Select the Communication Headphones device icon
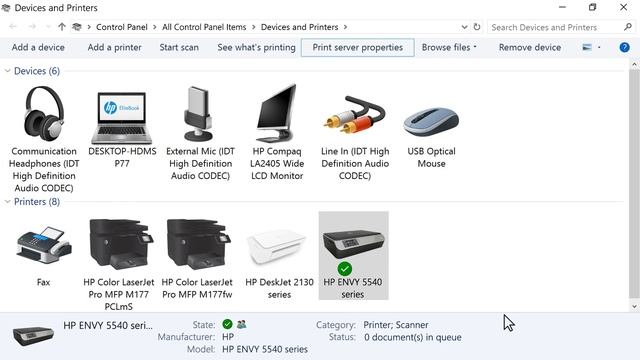Image resolution: width=640 pixels, height=360 pixels. point(44,114)
